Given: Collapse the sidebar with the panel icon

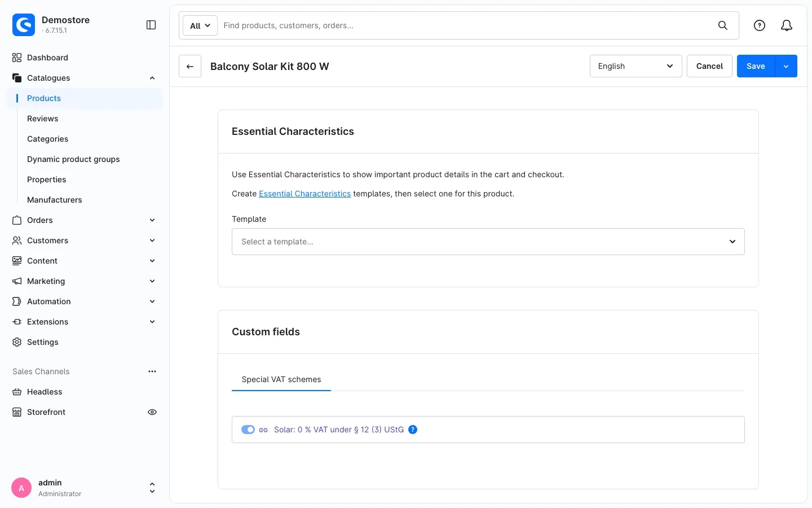Looking at the screenshot, I should (151, 25).
